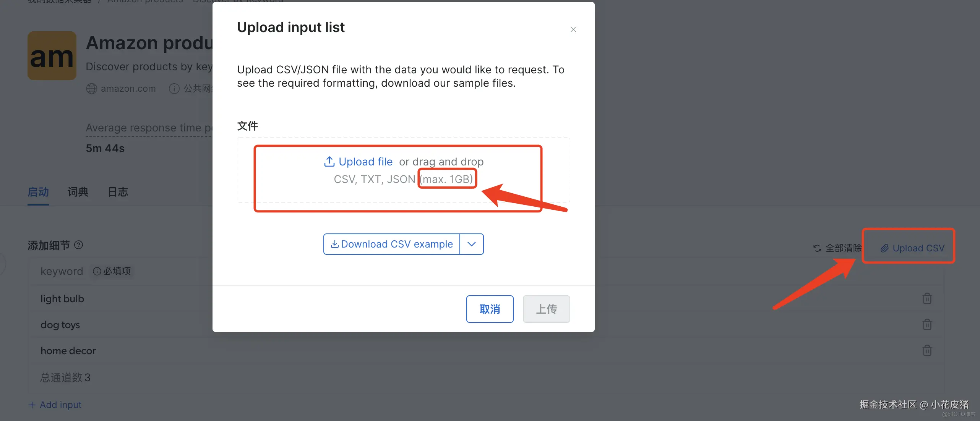
Task: Click 全部清除 clear all refresh icon
Action: (x=817, y=248)
